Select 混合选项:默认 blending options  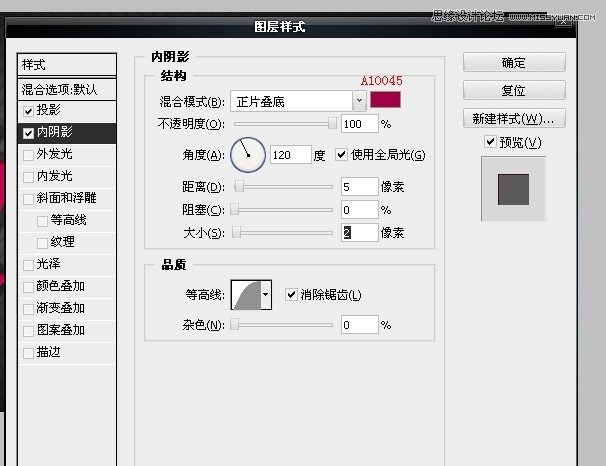pos(67,90)
